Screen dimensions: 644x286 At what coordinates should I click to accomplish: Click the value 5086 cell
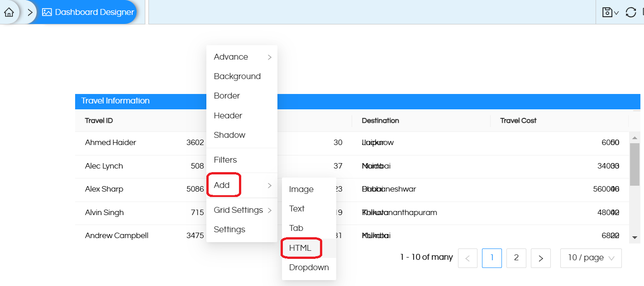(x=195, y=189)
